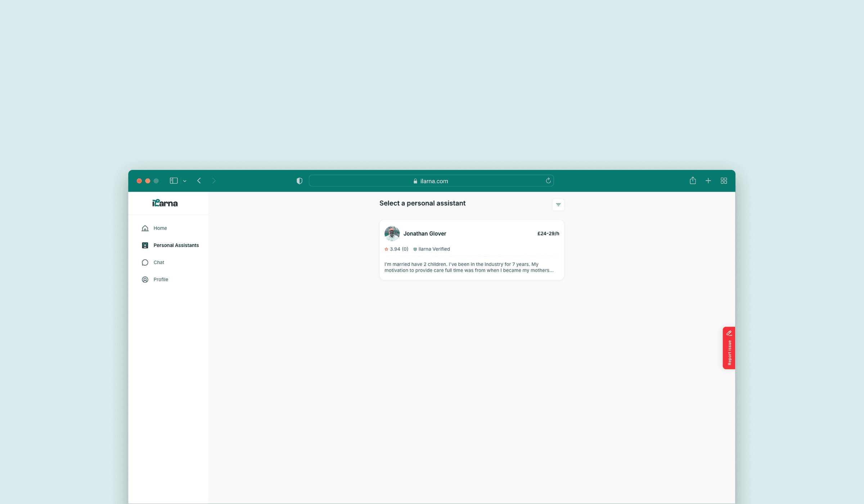This screenshot has height=504, width=864.
Task: Open the Profile page from the sidebar
Action: pyautogui.click(x=161, y=279)
